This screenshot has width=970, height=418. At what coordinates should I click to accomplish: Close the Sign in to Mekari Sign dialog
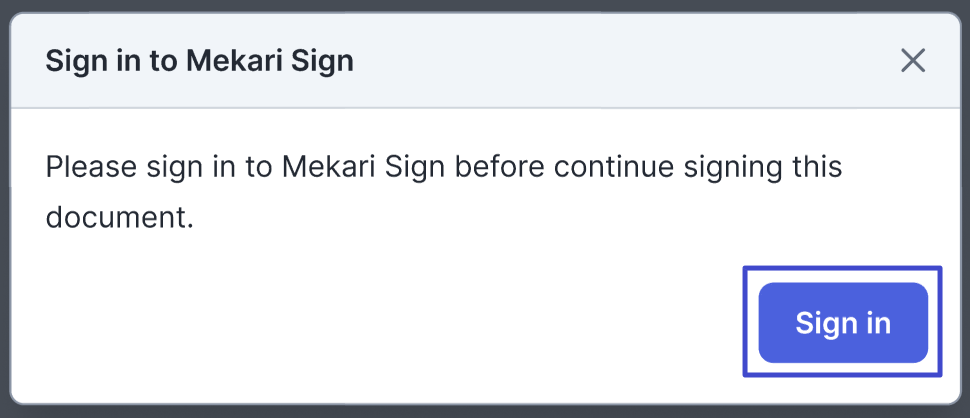[912, 61]
